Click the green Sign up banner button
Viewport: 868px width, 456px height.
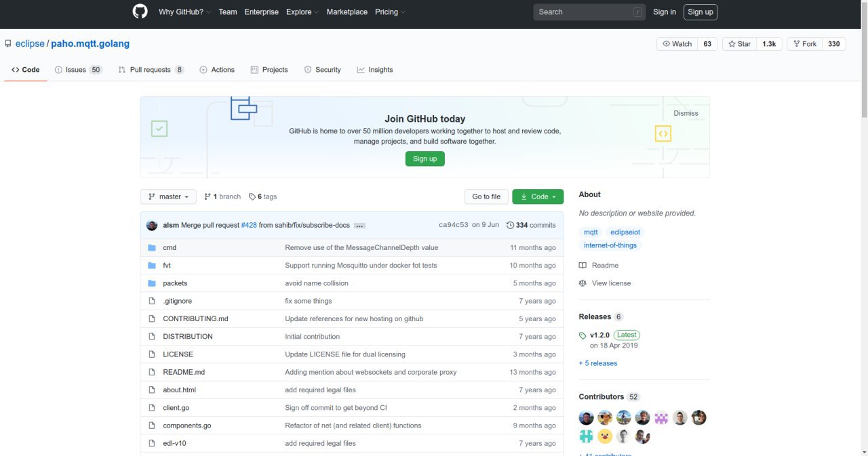point(425,159)
